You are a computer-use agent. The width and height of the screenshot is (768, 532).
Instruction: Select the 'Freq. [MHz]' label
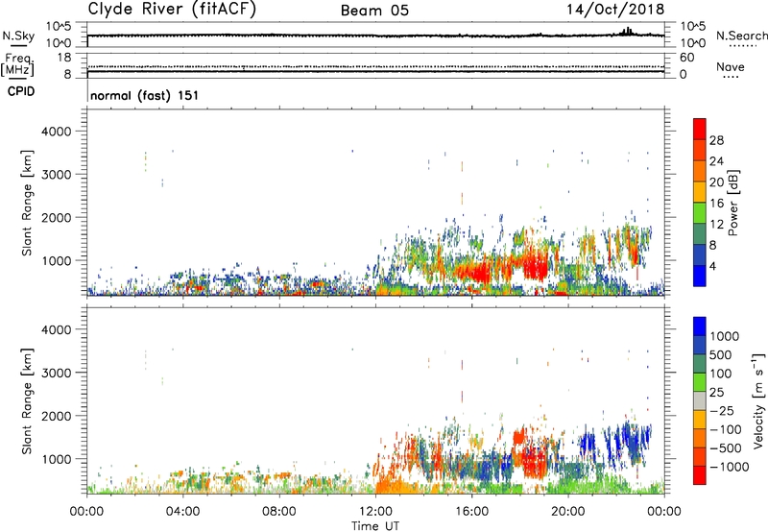pos(18,64)
